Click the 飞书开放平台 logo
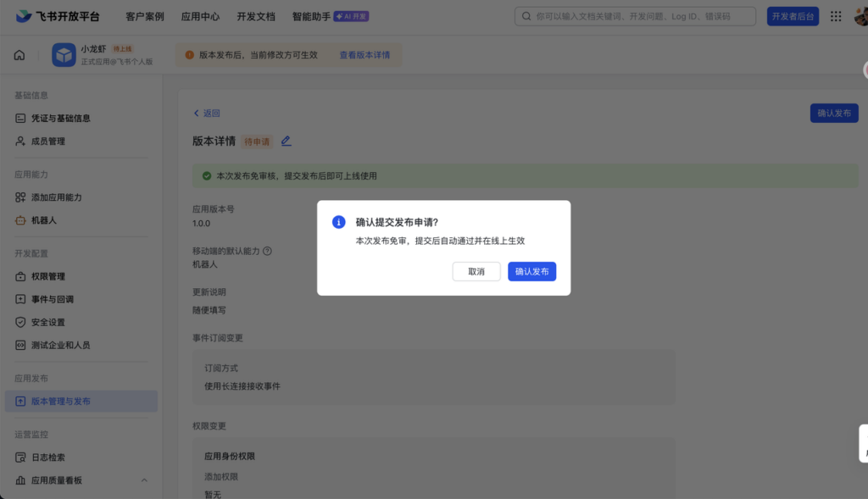 pos(58,16)
